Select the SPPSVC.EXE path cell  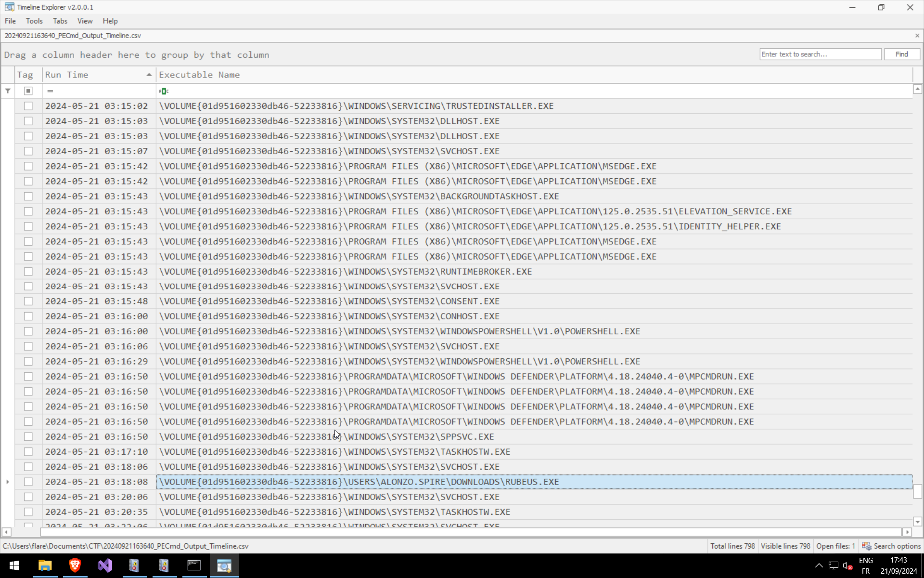(x=534, y=436)
